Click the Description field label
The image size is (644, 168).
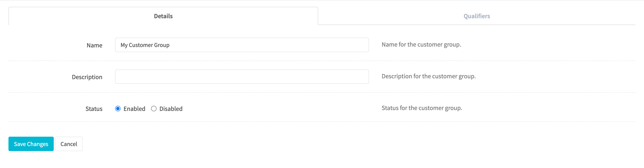coord(87,77)
